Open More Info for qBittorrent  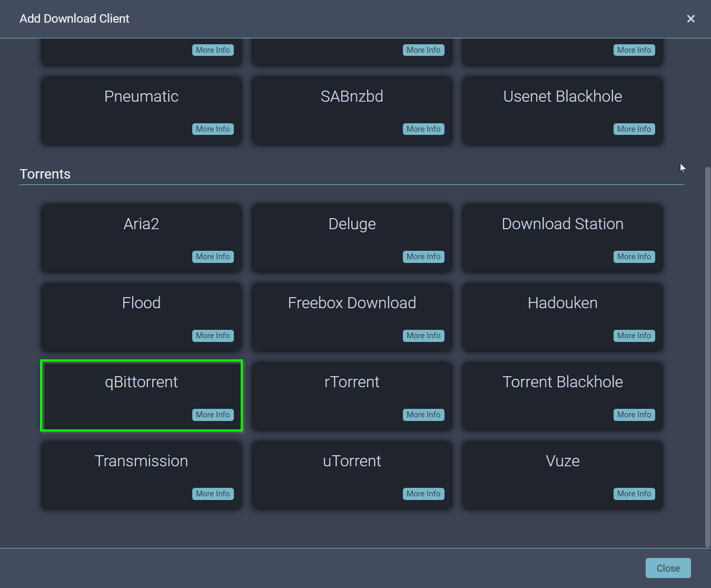(x=213, y=415)
